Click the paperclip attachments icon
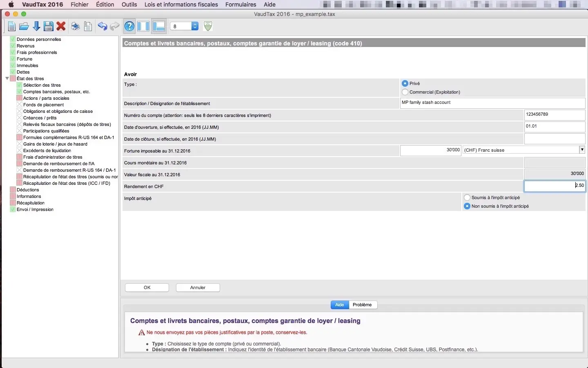588x368 pixels. tap(88, 27)
